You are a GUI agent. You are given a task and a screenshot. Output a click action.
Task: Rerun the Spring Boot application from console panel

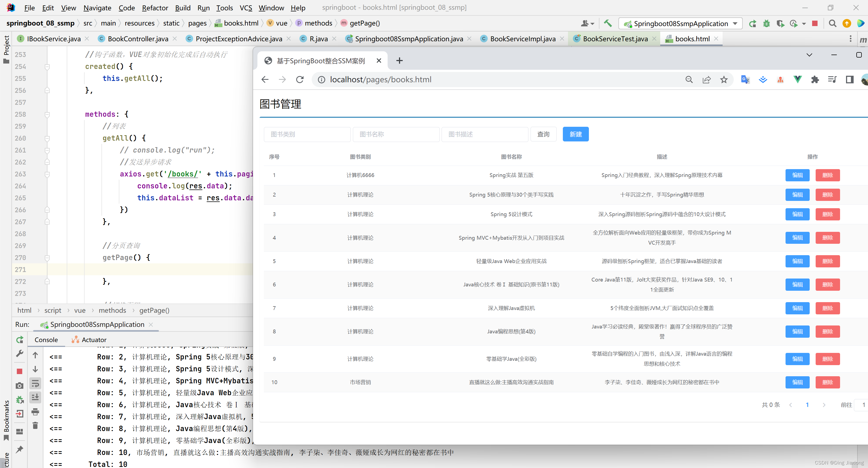[x=20, y=340]
